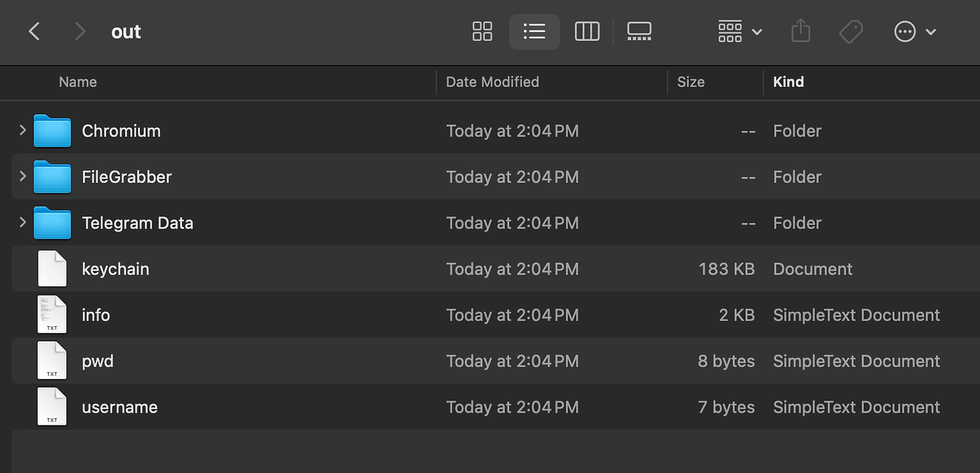Viewport: 980px width, 473px height.
Task: Sort by the Date Modified column
Action: coord(493,82)
